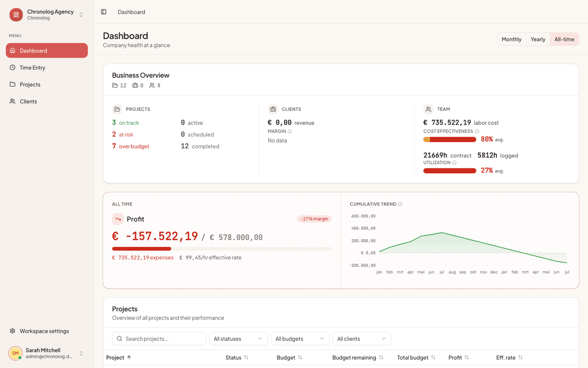588x368 pixels.
Task: Click the Cost Effectiveness info icon
Action: (477, 132)
